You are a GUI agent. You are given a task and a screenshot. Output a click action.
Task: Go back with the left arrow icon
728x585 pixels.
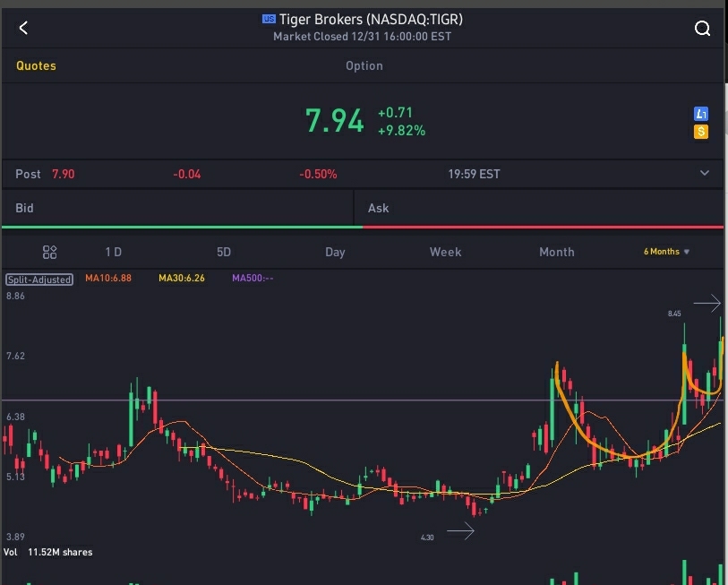tap(23, 28)
